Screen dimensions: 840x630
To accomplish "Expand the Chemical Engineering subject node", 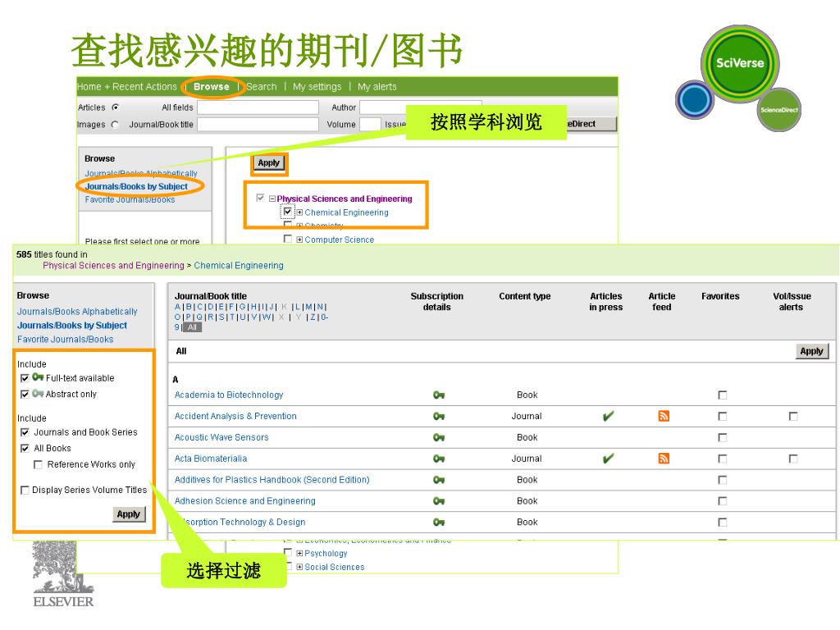I will pos(299,212).
